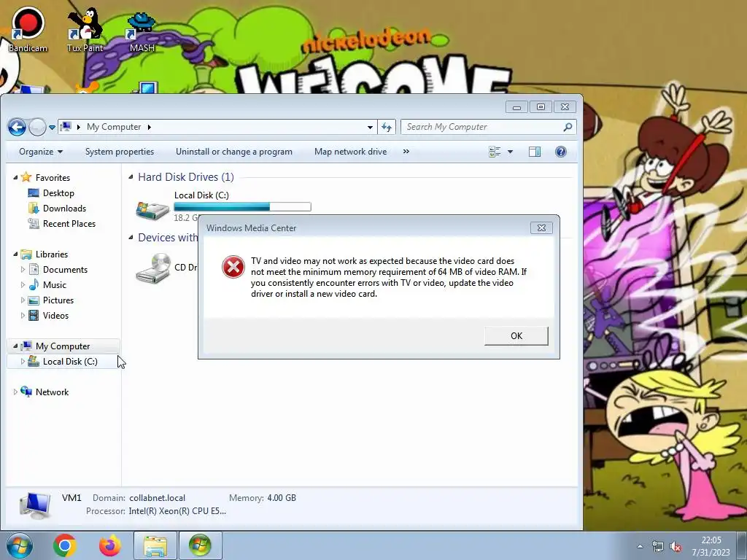Choose Uninstall or change a program

pos(234,152)
